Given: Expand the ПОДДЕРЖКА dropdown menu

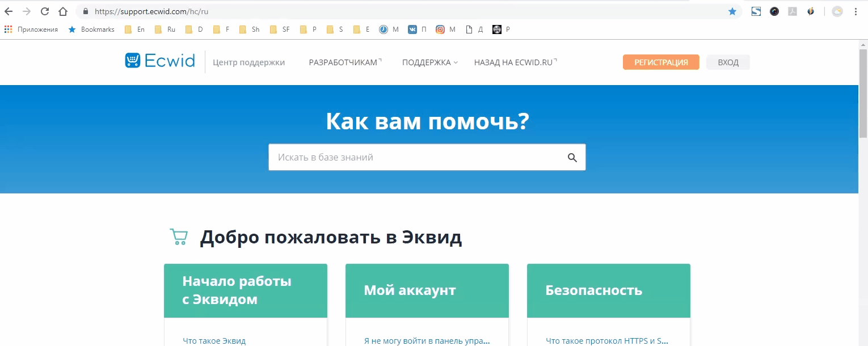Looking at the screenshot, I should pos(429,62).
